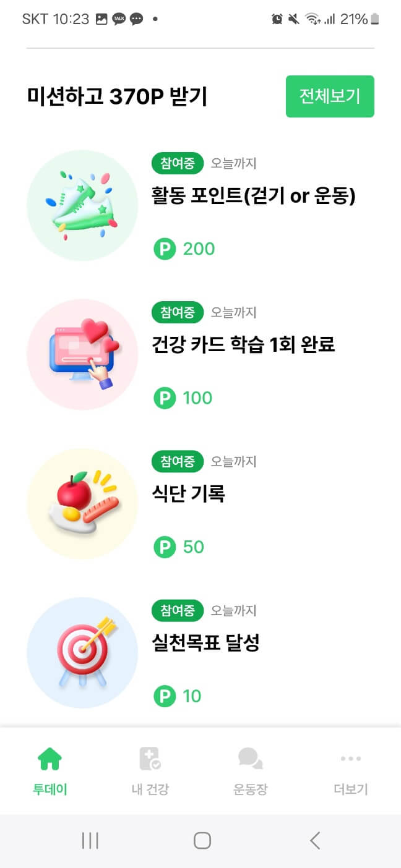Switch to the 내 건강 tab

click(x=149, y=770)
